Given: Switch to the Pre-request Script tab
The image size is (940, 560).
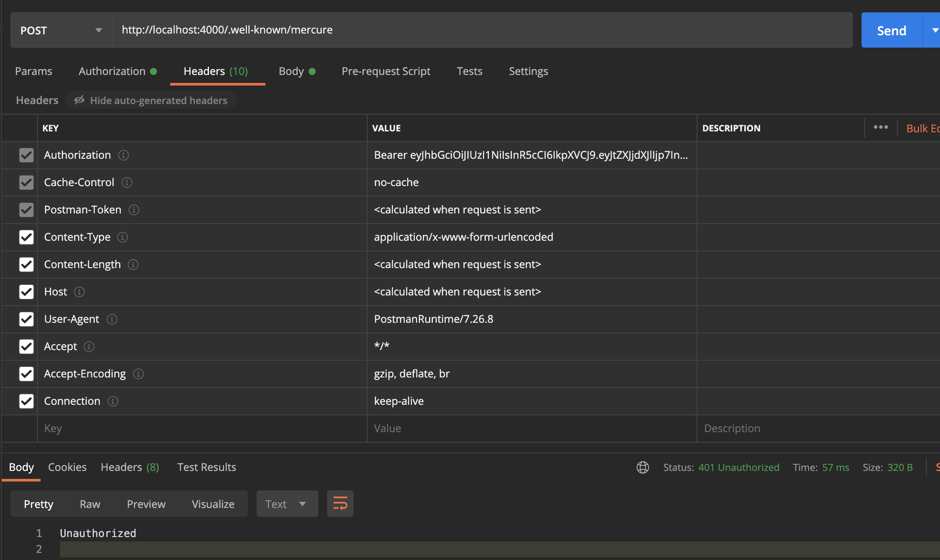Looking at the screenshot, I should [x=386, y=71].
